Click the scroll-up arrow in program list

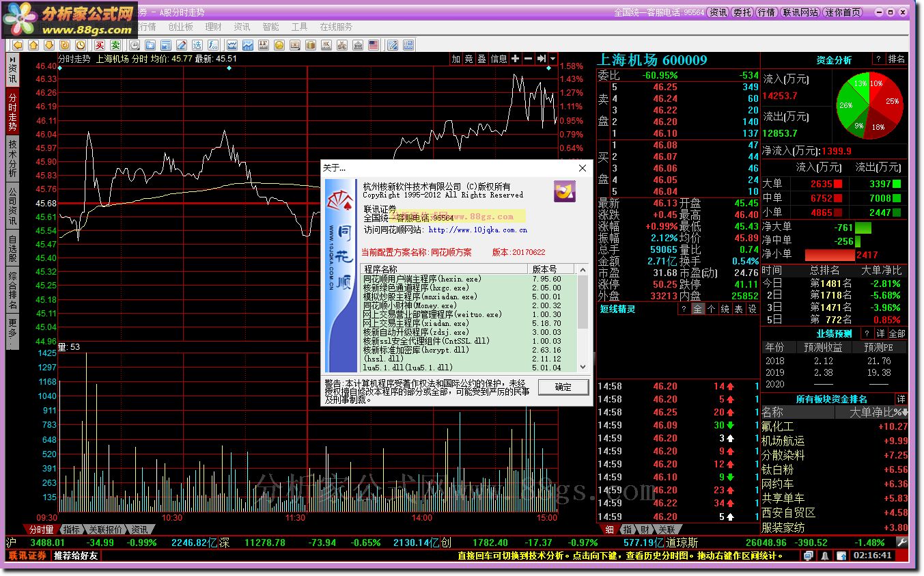coord(583,270)
